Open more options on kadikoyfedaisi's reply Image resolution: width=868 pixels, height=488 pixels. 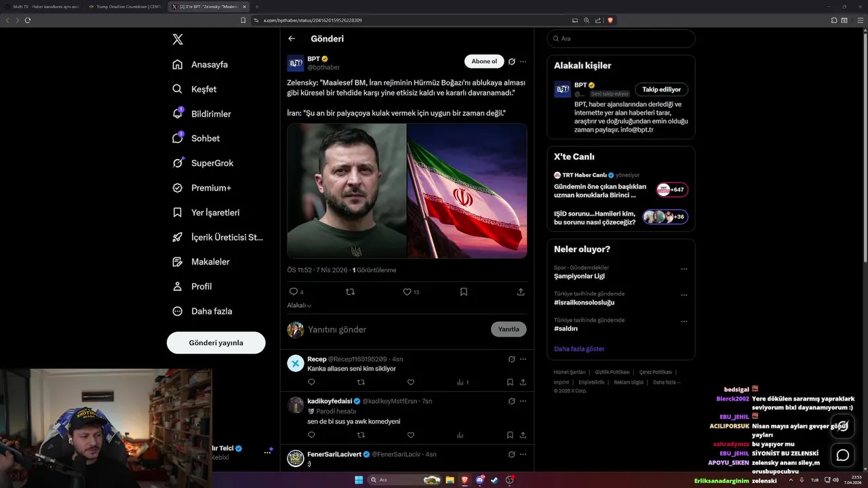click(x=523, y=401)
